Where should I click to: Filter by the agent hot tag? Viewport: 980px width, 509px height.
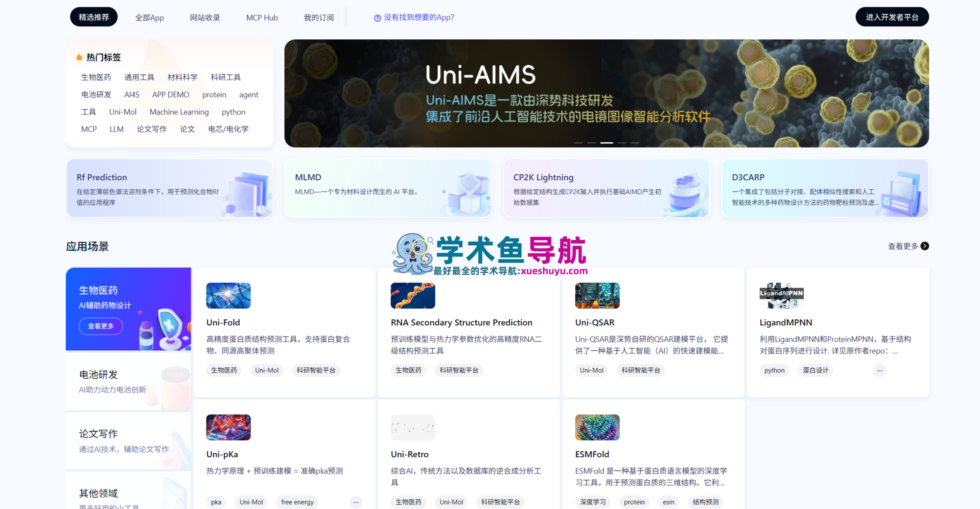pos(248,95)
